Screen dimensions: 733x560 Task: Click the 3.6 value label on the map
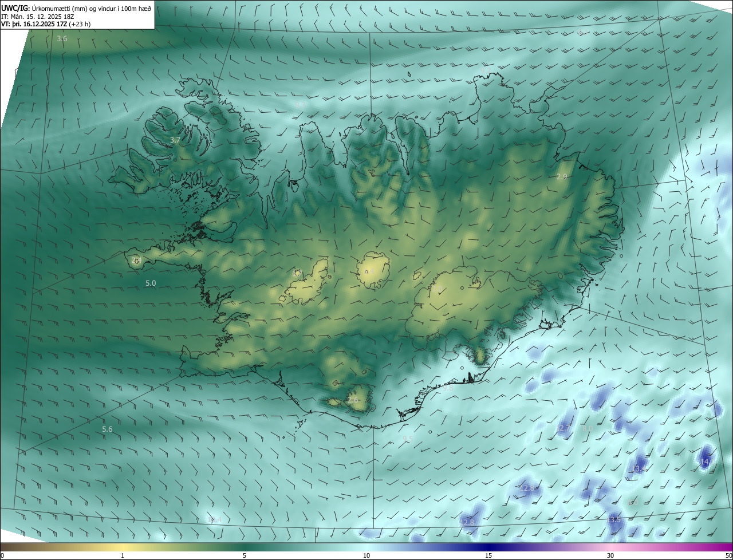62,39
